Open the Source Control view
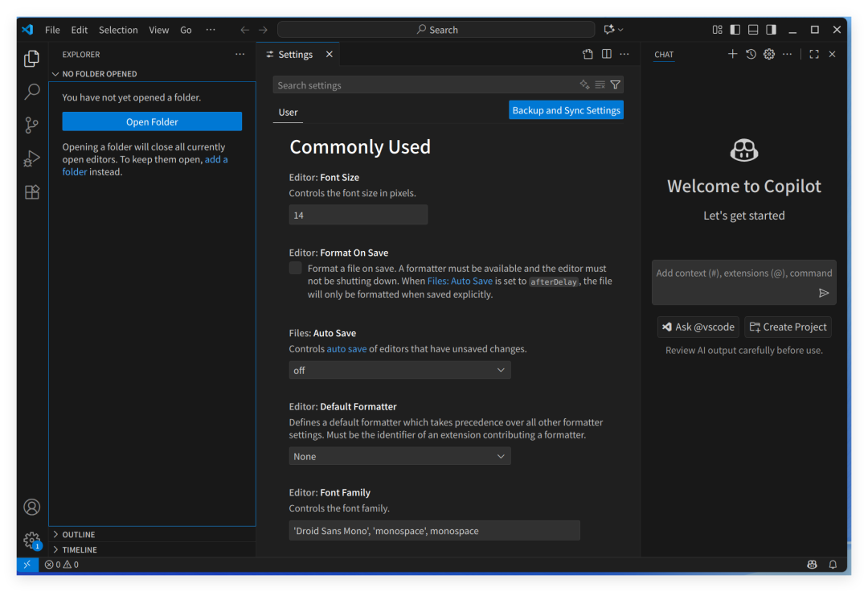This screenshot has height=592, width=868. pos(32,125)
